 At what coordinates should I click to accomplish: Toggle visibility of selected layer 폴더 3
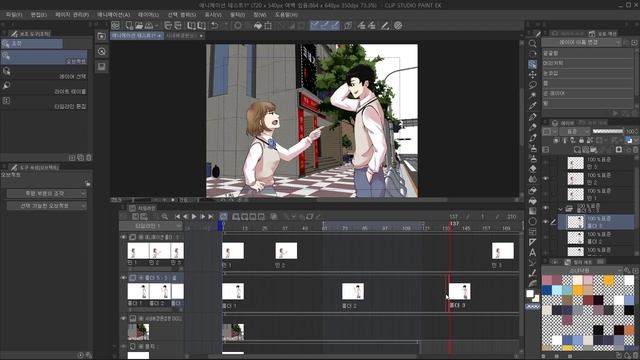[546, 222]
